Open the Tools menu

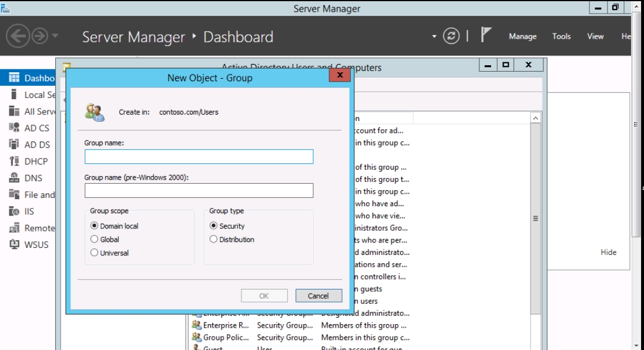pos(562,36)
